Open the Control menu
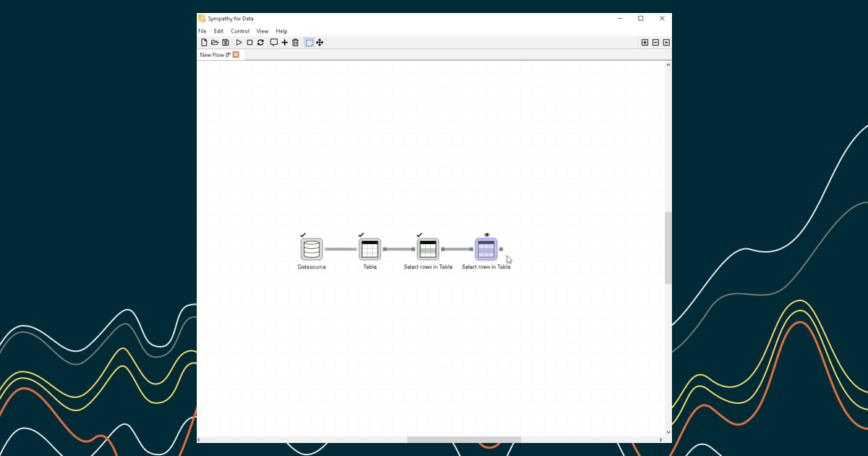 coord(240,31)
